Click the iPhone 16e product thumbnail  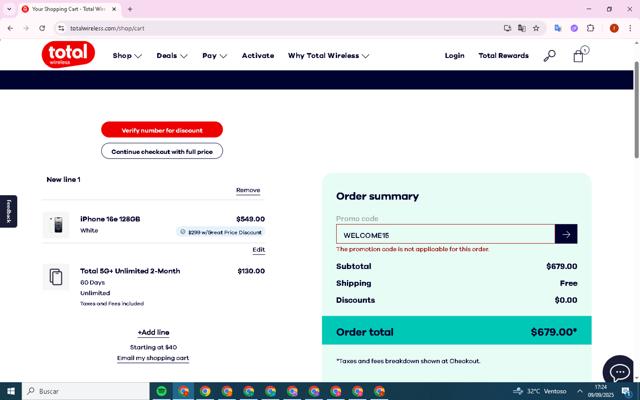point(56,225)
